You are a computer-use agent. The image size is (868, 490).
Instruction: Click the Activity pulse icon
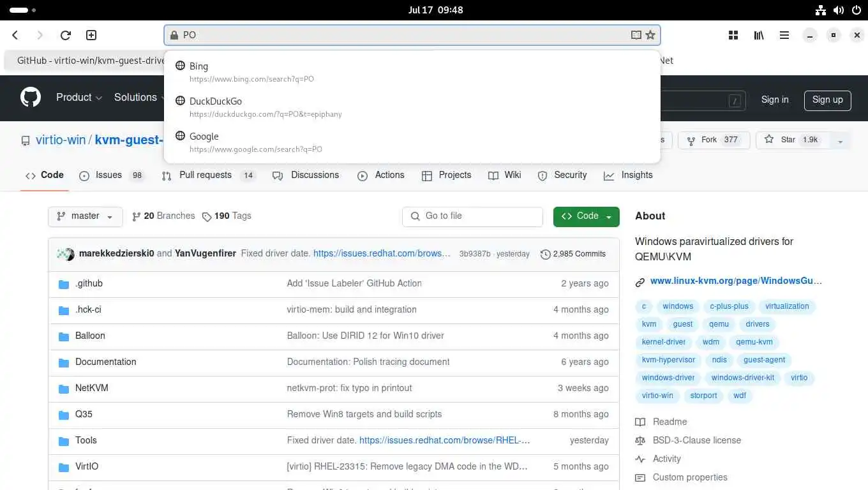click(640, 459)
